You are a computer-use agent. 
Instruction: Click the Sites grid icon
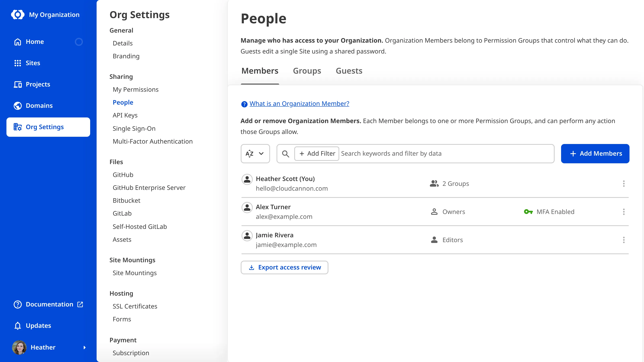click(18, 63)
